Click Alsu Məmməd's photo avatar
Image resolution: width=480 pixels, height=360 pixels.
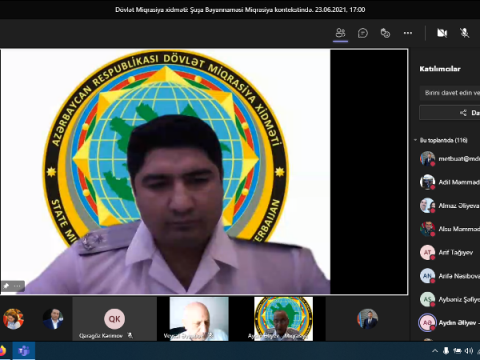coord(427,229)
